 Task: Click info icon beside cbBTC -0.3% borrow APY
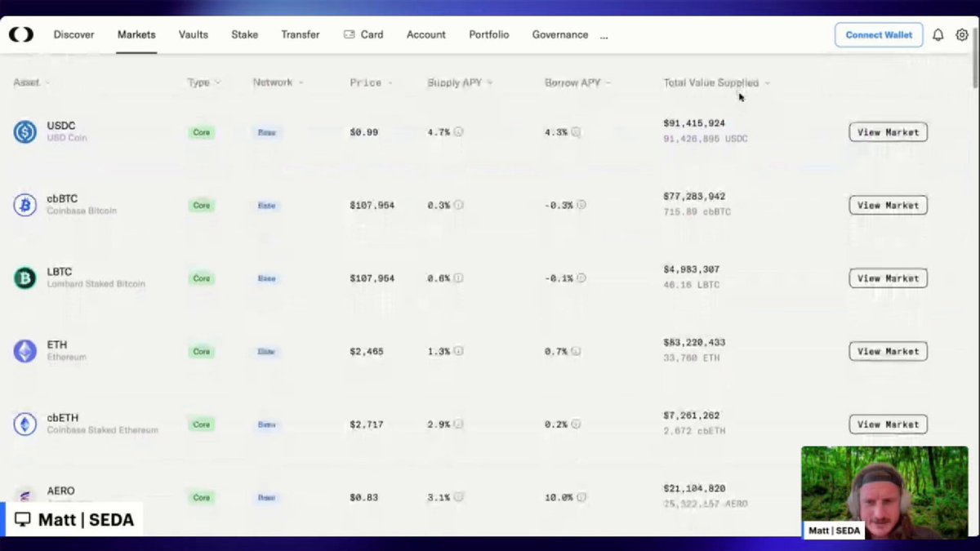581,205
